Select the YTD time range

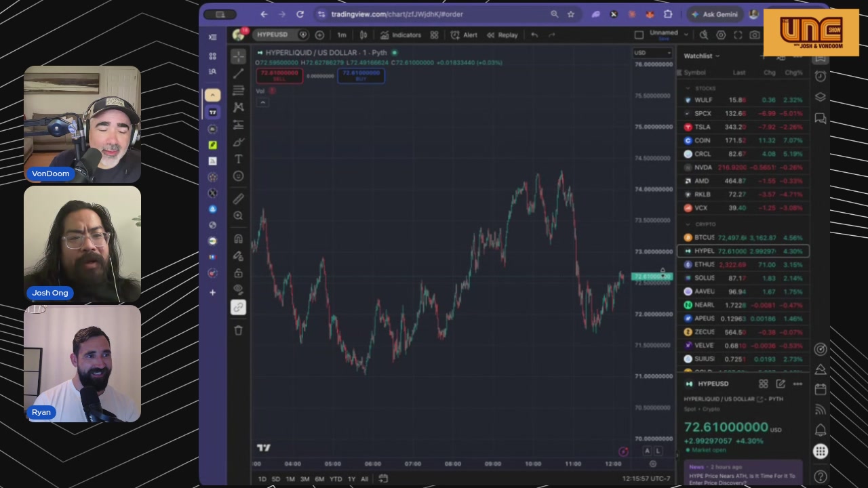(336, 479)
